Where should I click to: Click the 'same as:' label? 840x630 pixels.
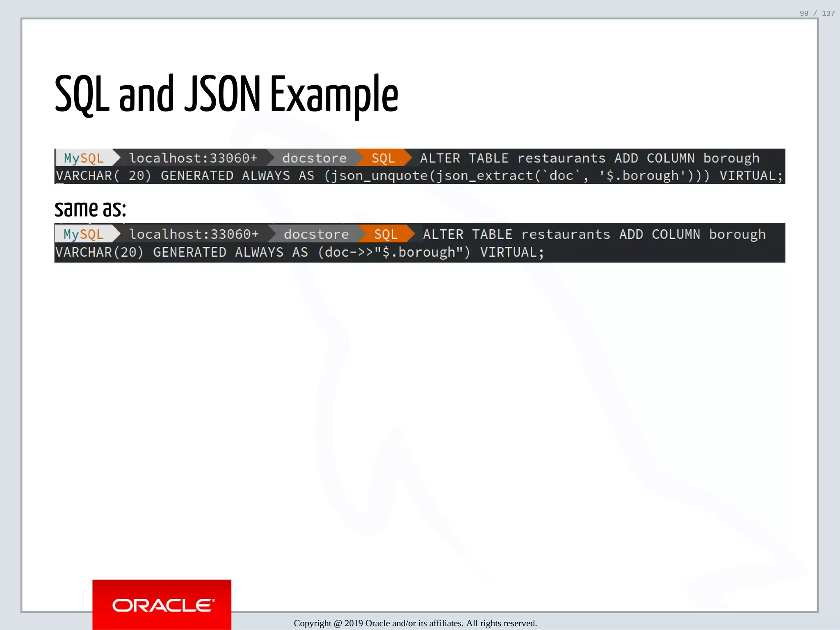pos(90,209)
